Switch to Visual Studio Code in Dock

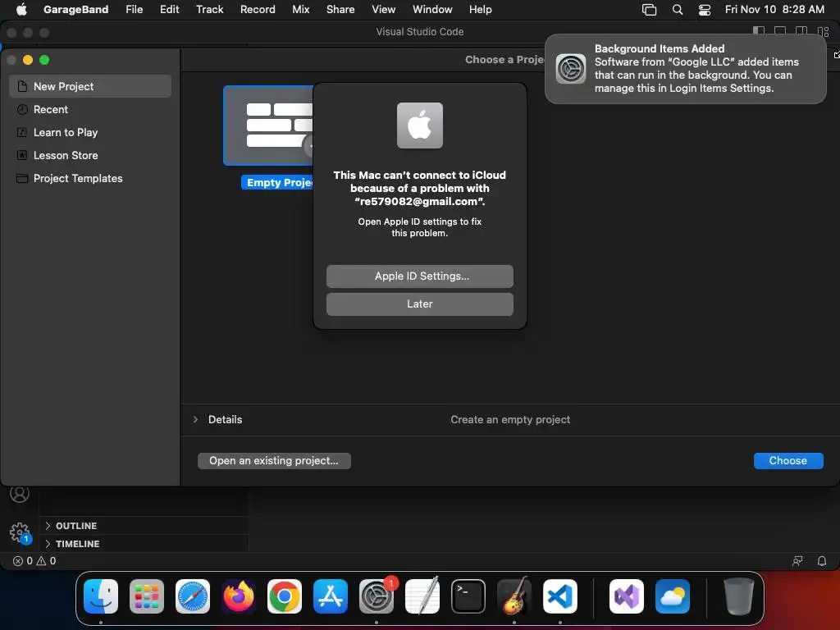(559, 596)
